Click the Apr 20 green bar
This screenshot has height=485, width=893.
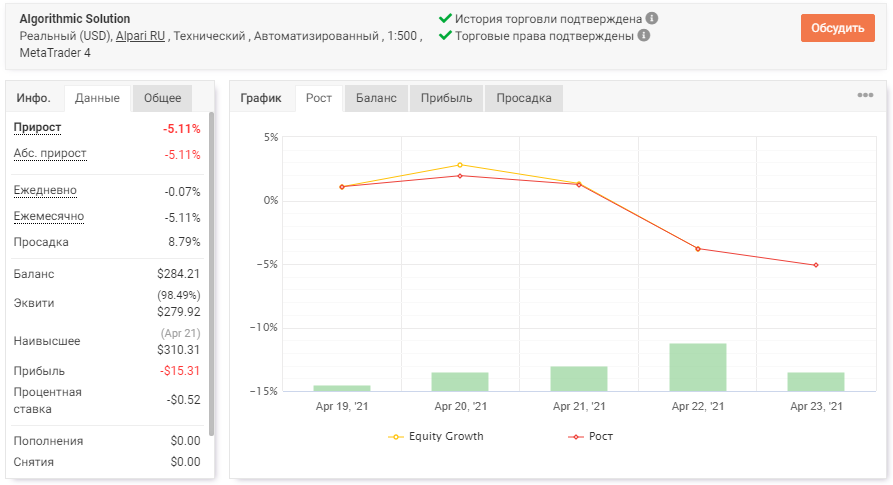[x=460, y=382]
